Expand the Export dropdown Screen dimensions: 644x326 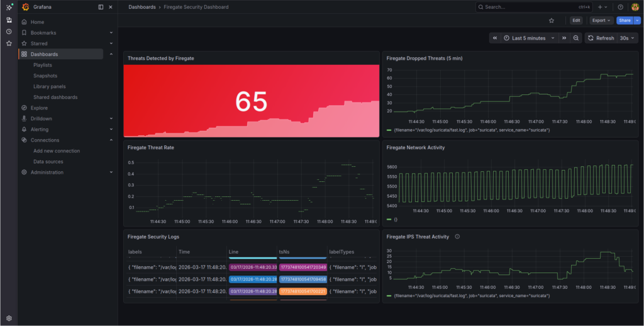click(x=601, y=20)
